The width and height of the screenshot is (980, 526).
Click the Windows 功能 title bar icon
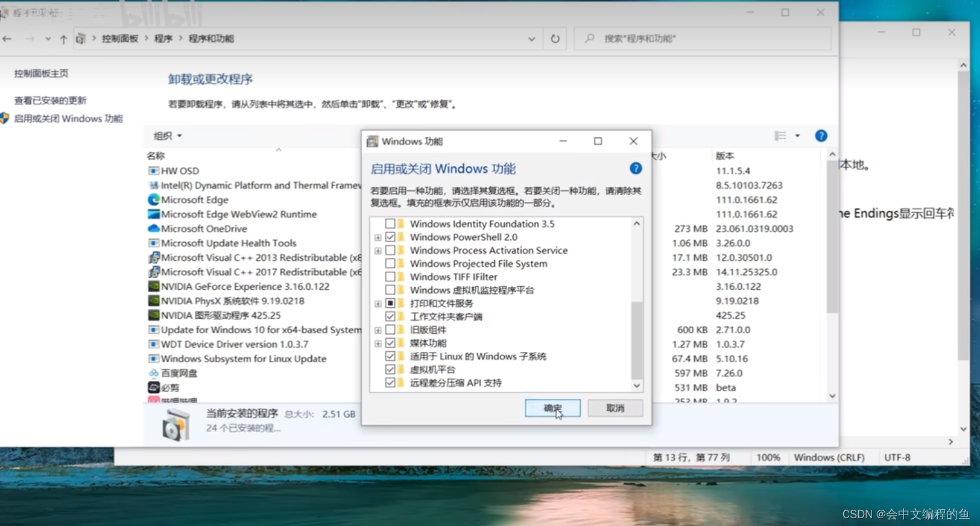(x=372, y=141)
